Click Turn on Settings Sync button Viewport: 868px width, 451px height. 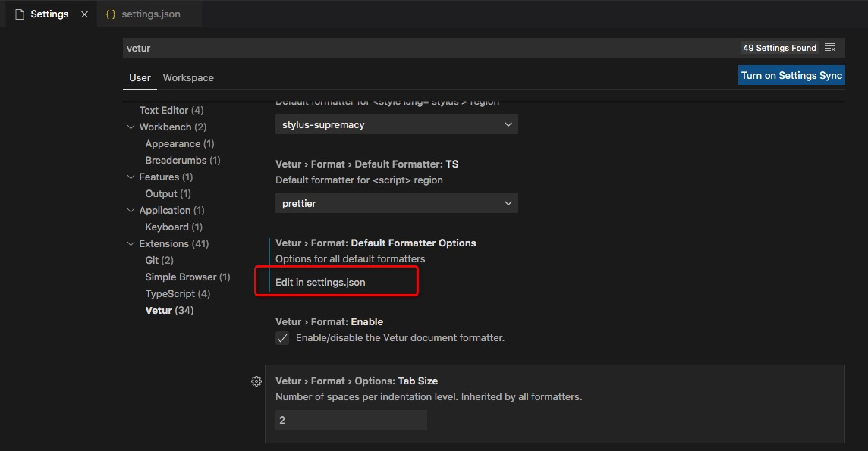pyautogui.click(x=791, y=75)
